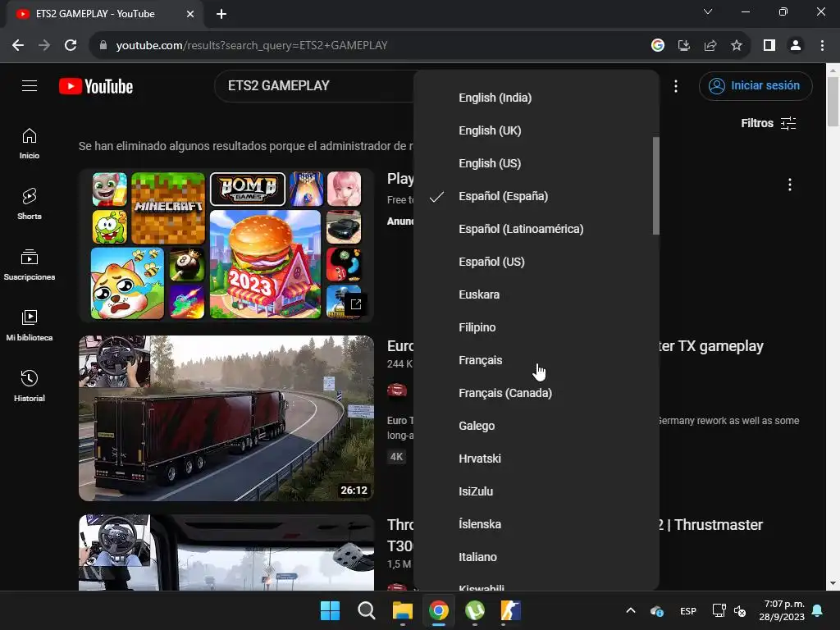
Task: Click the browser address bar URL
Action: 252,46
